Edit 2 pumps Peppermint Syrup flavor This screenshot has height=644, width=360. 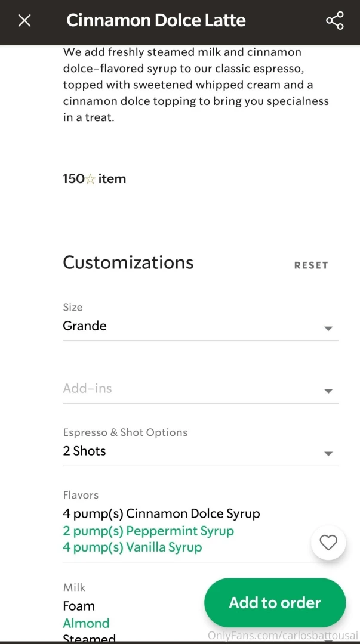click(x=148, y=531)
